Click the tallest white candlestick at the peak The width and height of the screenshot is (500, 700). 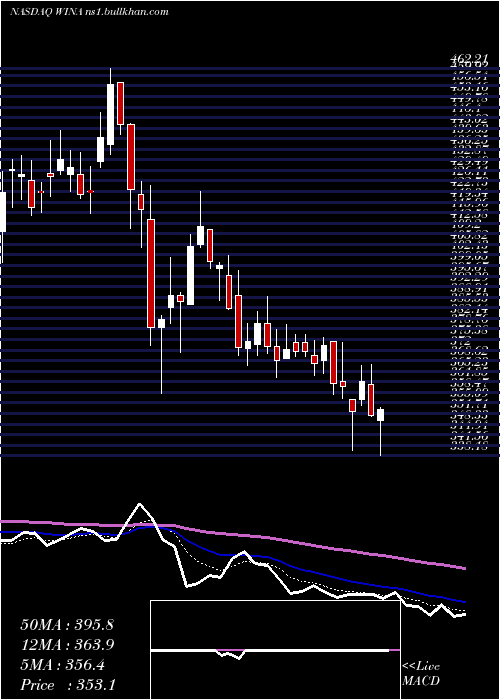pos(110,114)
